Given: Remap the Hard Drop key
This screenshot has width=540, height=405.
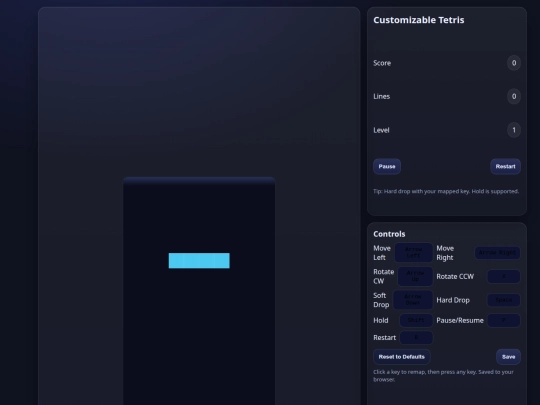Looking at the screenshot, I should click(503, 300).
